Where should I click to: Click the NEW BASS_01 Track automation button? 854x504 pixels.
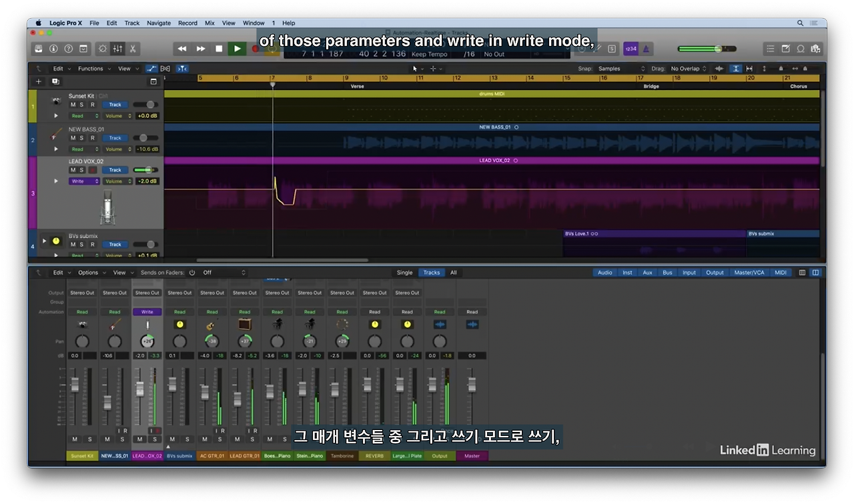tap(115, 138)
